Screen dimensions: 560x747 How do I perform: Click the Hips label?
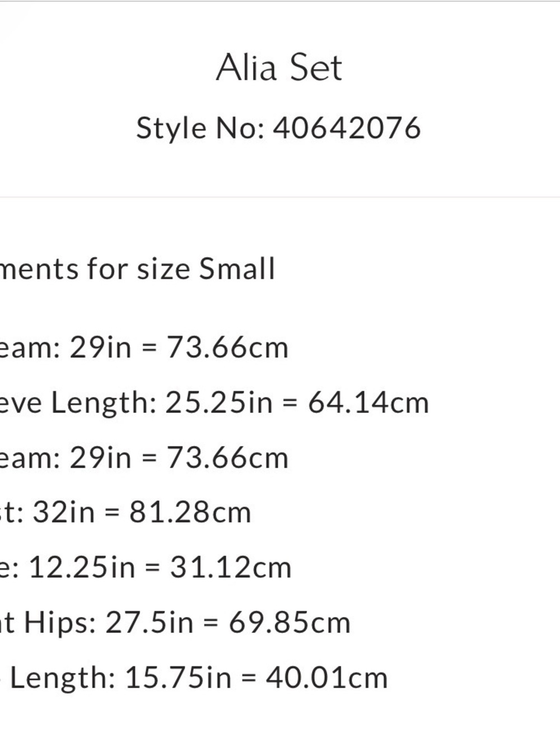[x=59, y=622]
